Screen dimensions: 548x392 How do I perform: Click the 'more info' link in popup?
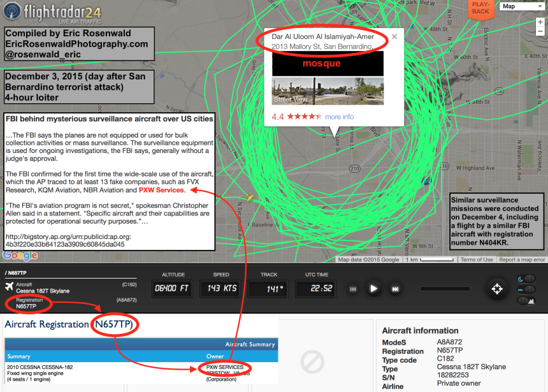339,117
